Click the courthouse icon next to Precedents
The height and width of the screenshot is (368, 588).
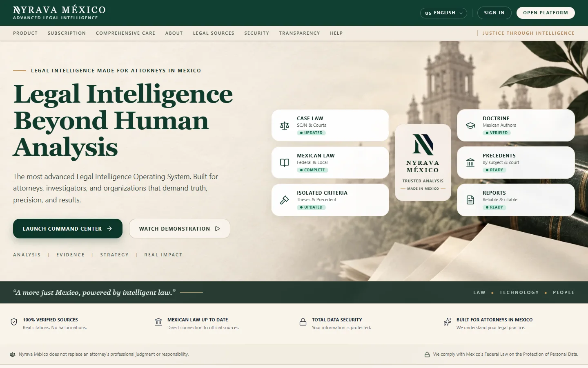(470, 163)
